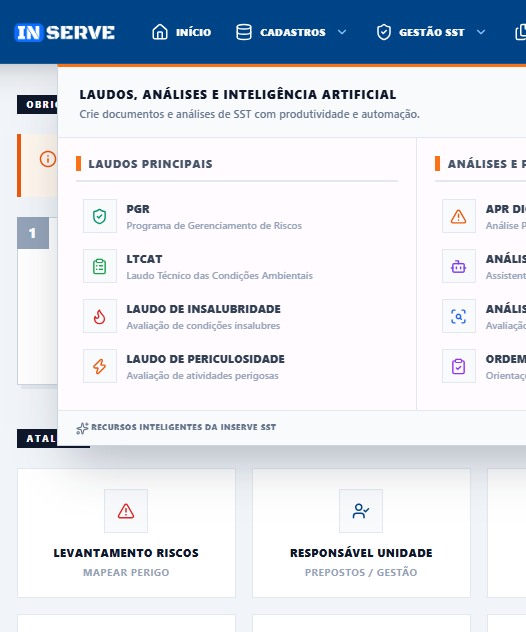
Task: Click the Responsável Unidade user check icon
Action: click(x=361, y=511)
